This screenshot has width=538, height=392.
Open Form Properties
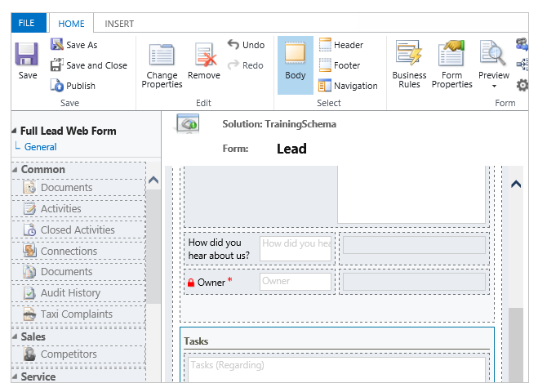(x=452, y=65)
